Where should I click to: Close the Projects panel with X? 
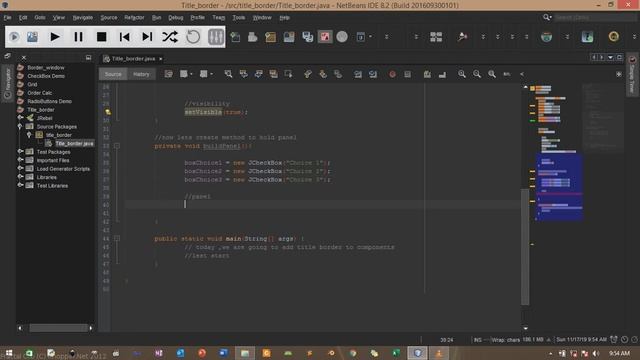click(x=24, y=58)
